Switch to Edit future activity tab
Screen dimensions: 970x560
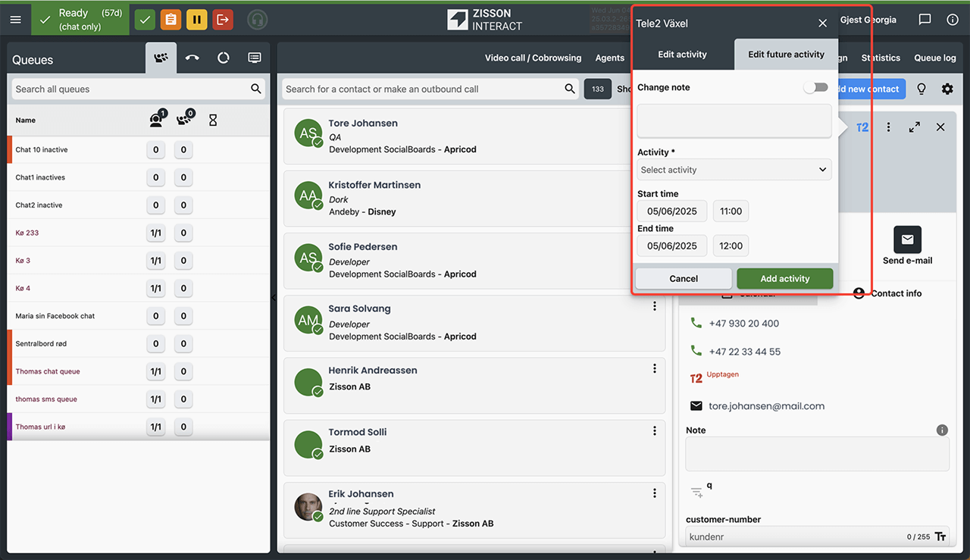click(786, 55)
